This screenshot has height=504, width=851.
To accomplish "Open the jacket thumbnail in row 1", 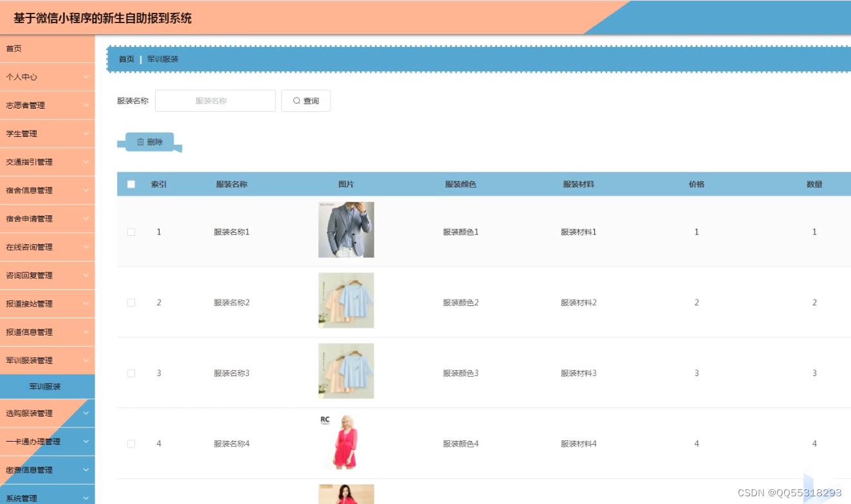I will coord(346,230).
